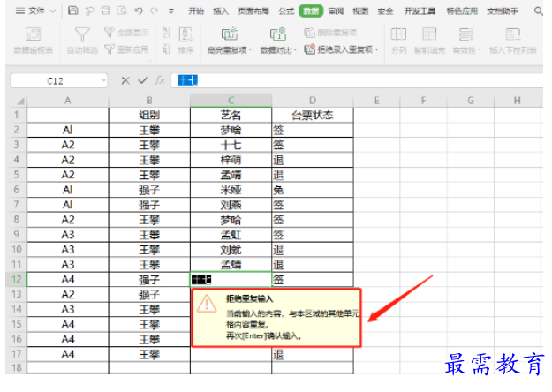The height and width of the screenshot is (392, 552).
Task: Click cell D6 containing 免
Action: tap(313, 190)
